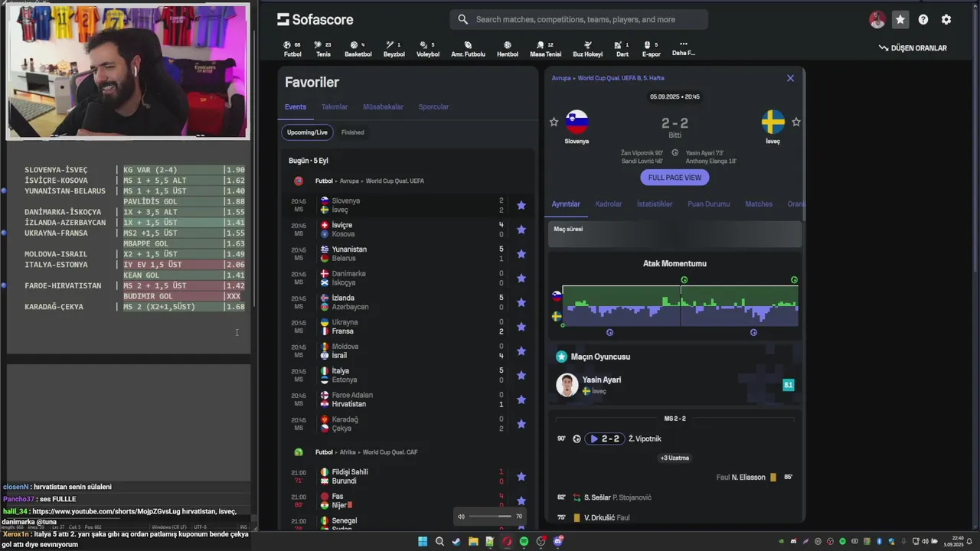The image size is (980, 551).
Task: Close the match details panel
Action: pyautogui.click(x=790, y=78)
